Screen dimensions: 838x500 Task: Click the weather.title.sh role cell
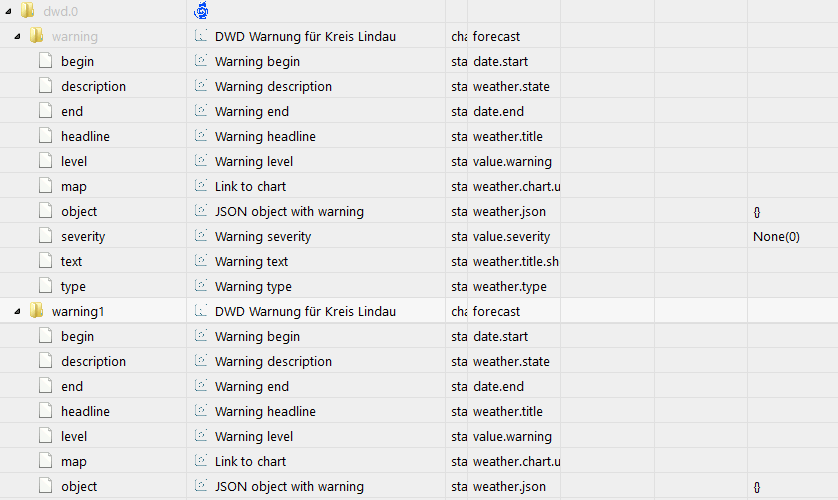[x=516, y=262]
